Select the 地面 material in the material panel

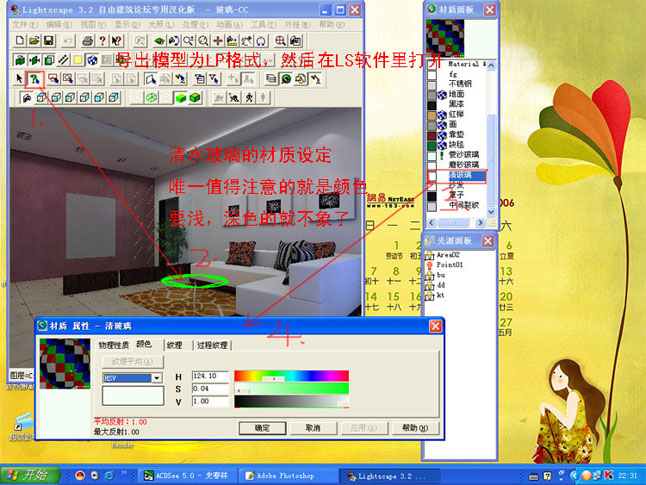point(456,94)
